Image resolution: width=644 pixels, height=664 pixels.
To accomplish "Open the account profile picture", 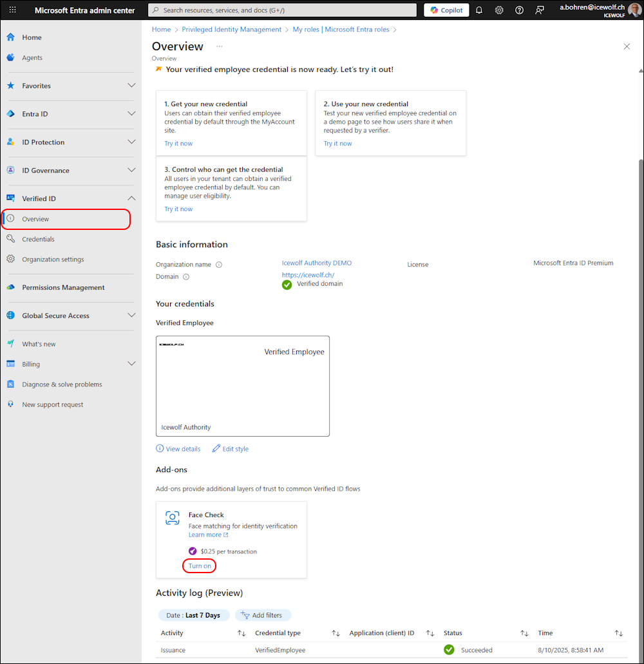I will tap(634, 10).
